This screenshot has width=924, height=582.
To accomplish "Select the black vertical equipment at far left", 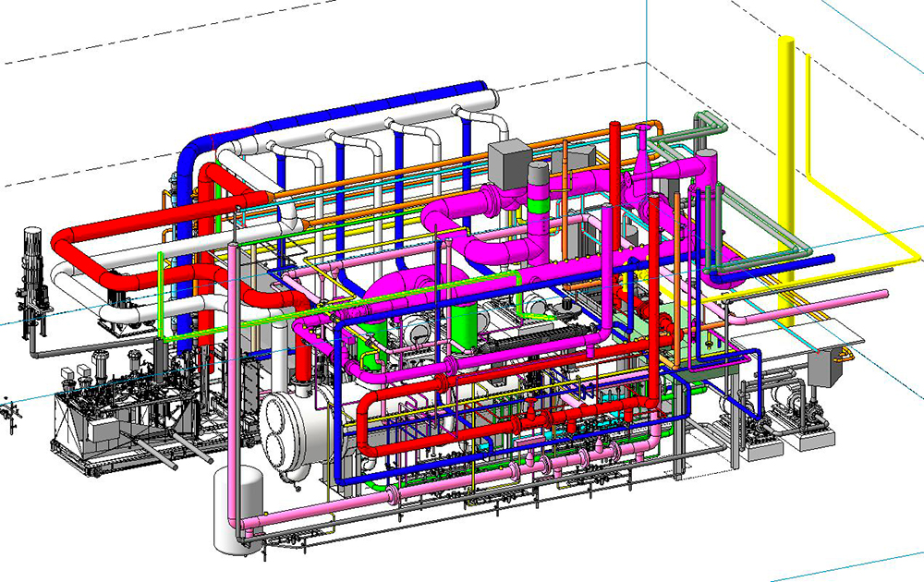I will point(31,283).
